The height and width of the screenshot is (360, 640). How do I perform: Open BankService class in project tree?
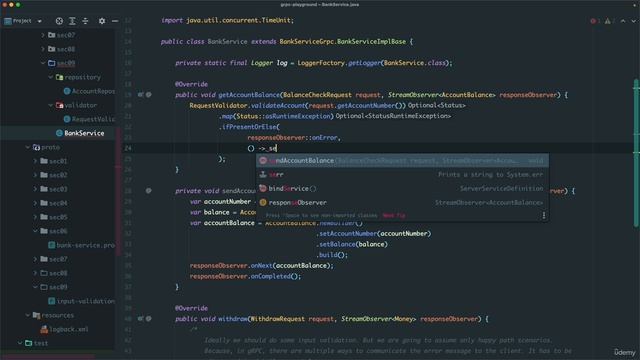84,133
